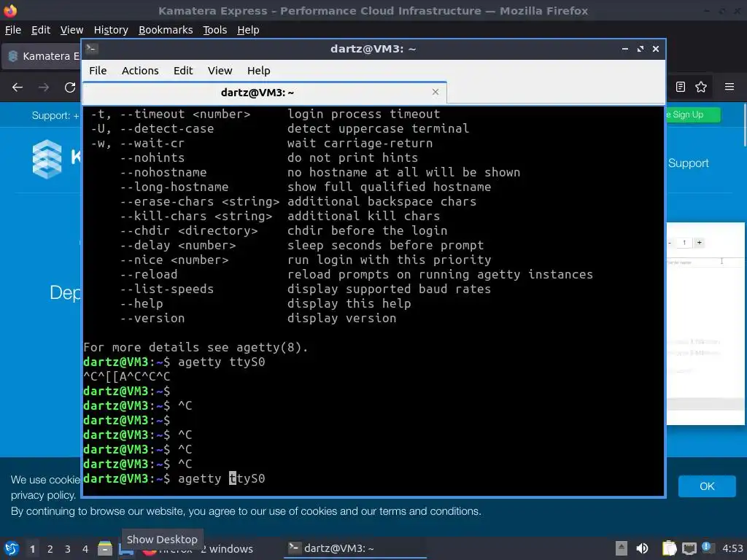This screenshot has height=560, width=747.
Task: Click the terminal icon in title bar
Action: click(x=92, y=48)
